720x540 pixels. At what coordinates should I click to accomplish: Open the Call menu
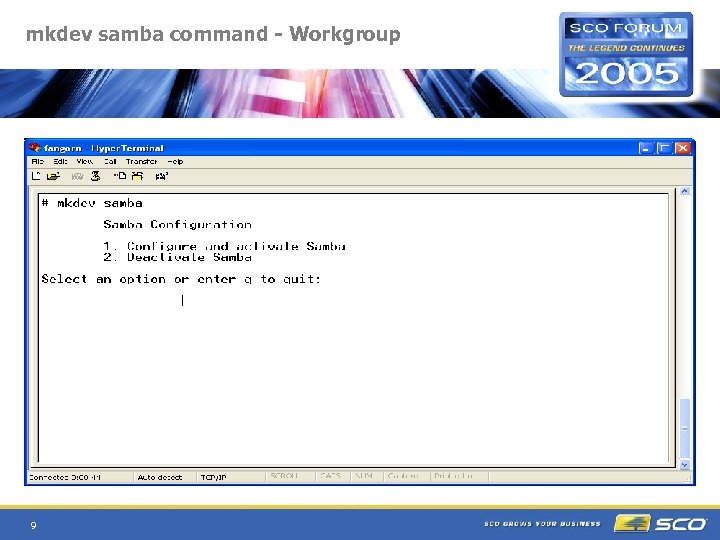[x=110, y=162]
